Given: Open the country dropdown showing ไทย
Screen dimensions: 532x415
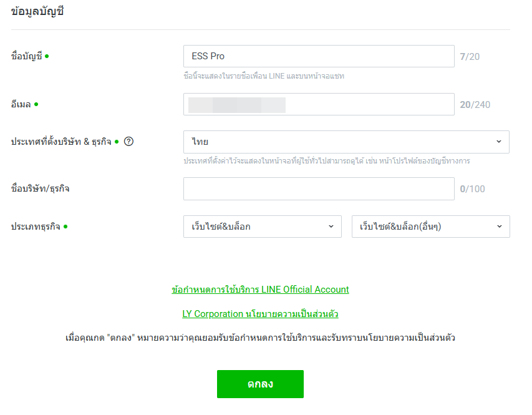Looking at the screenshot, I should (x=346, y=142).
